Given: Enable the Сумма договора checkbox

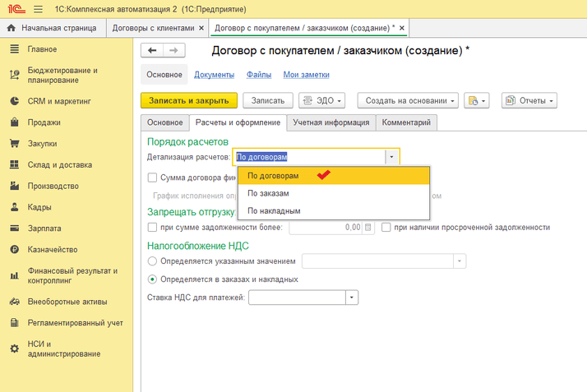Looking at the screenshot, I should click(x=152, y=177).
